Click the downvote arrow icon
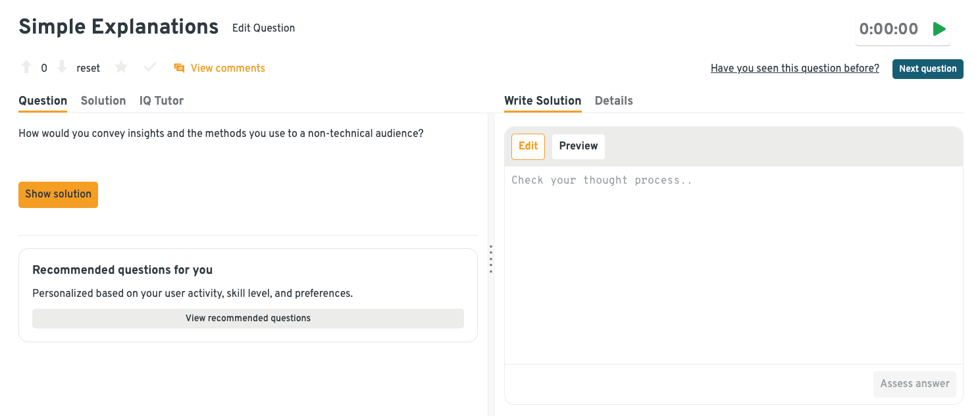980x416 pixels. (x=62, y=67)
